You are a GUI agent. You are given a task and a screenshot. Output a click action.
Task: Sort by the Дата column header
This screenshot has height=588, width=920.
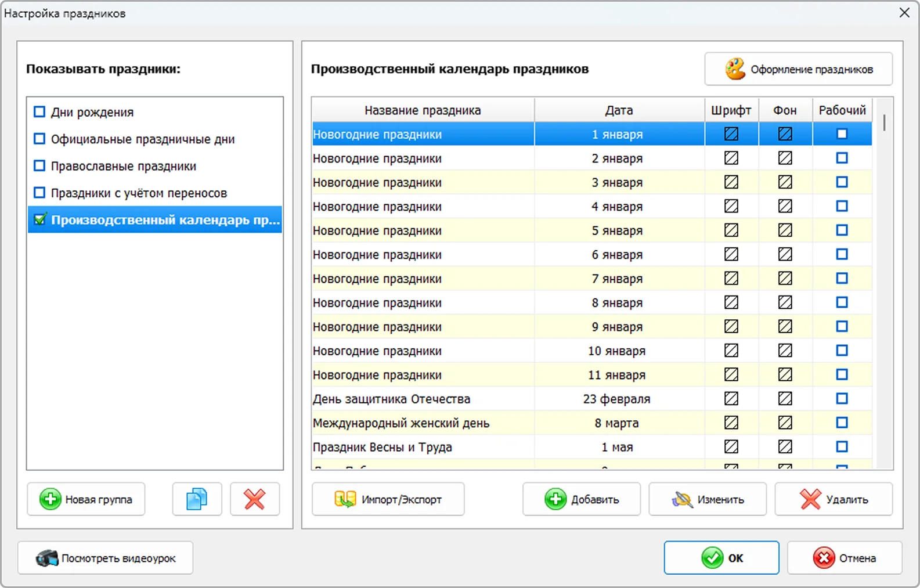tap(619, 110)
